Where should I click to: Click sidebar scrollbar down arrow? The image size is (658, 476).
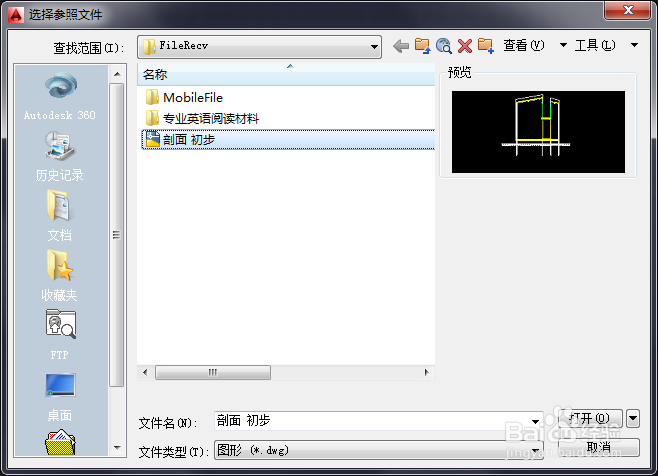[x=118, y=447]
